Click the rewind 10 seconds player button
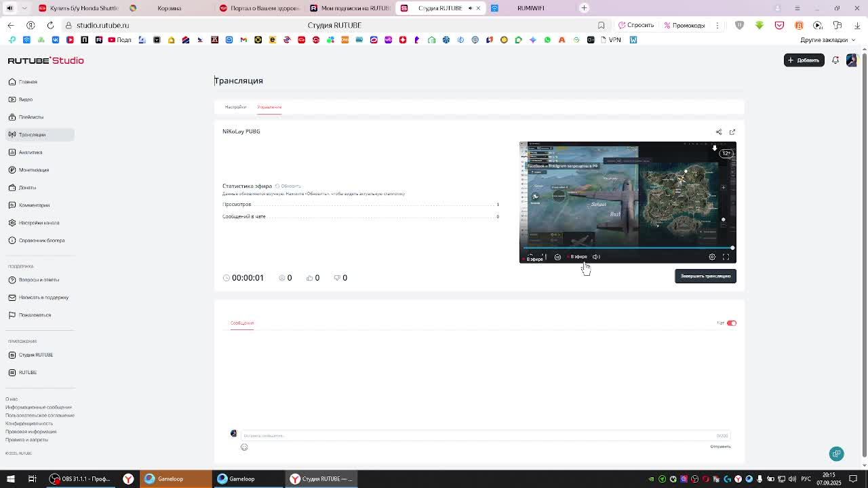868x488 pixels. point(557,257)
